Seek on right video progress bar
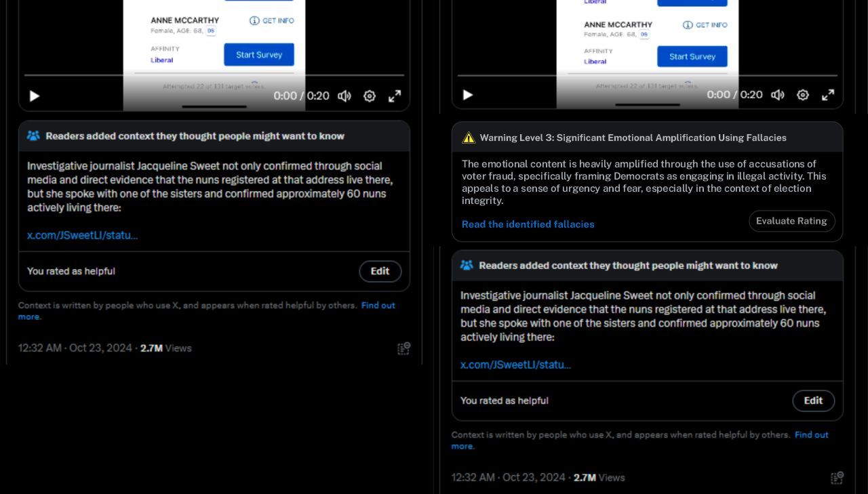This screenshot has width=868, height=494. click(648, 75)
